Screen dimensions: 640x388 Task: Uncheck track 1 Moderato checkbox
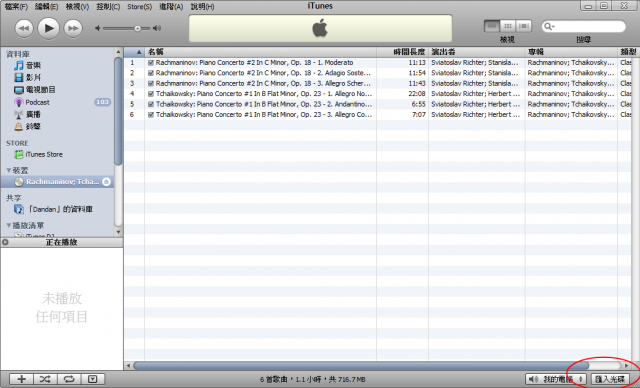pos(151,63)
